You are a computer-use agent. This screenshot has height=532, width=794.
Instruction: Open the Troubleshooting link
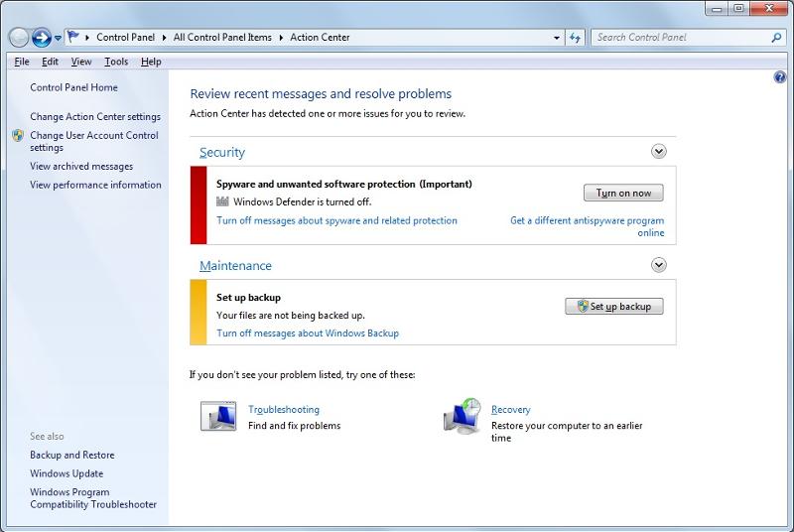(x=284, y=410)
